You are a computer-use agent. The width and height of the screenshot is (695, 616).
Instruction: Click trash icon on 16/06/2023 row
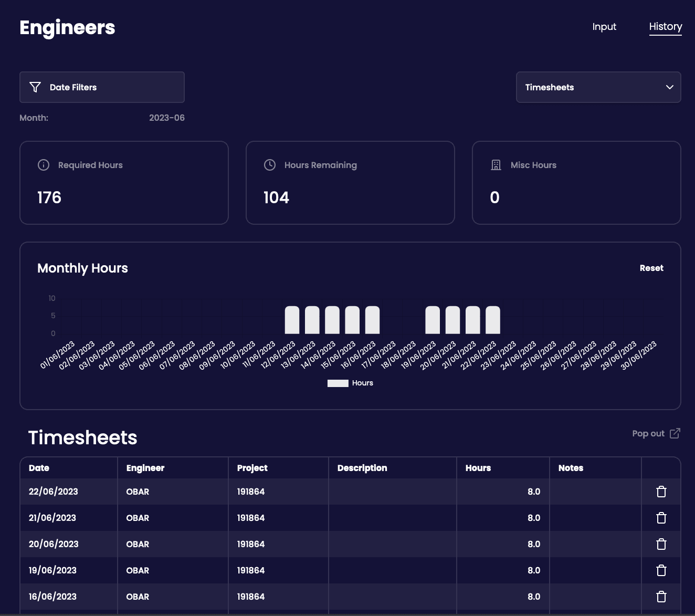661,597
